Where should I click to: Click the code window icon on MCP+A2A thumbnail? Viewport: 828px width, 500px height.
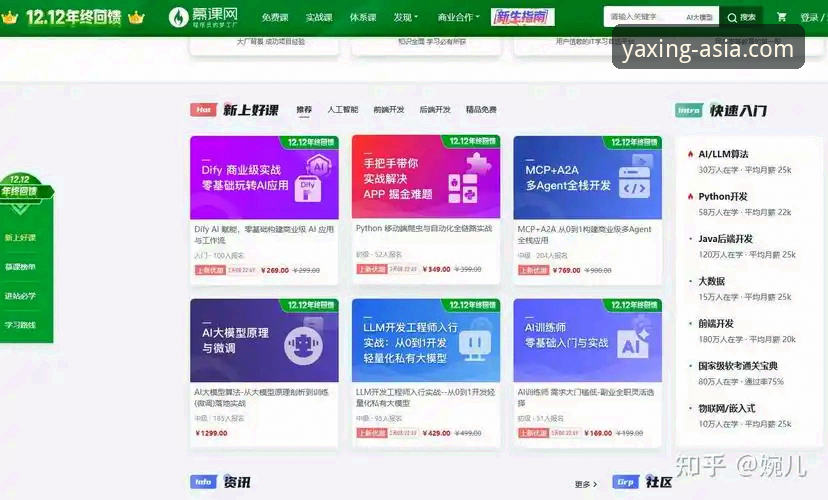coord(634,182)
